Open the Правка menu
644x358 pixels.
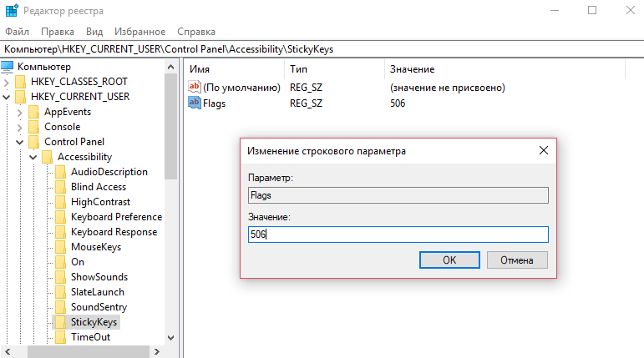pyautogui.click(x=58, y=32)
